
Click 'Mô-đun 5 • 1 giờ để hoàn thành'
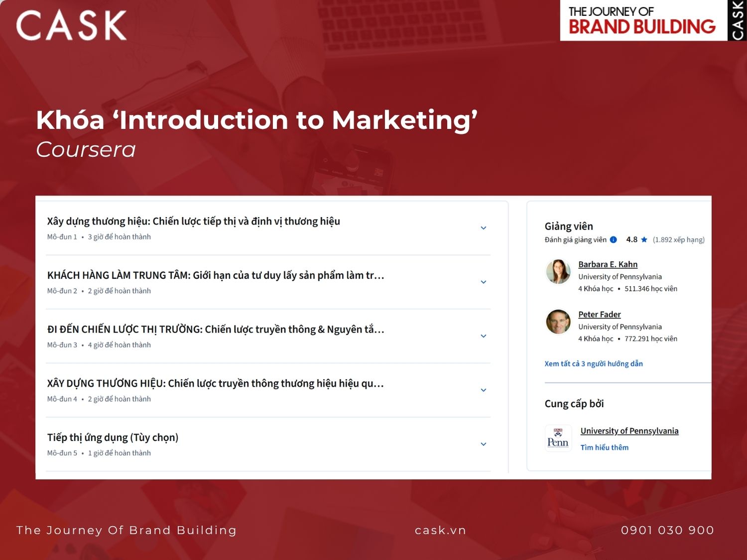click(99, 453)
